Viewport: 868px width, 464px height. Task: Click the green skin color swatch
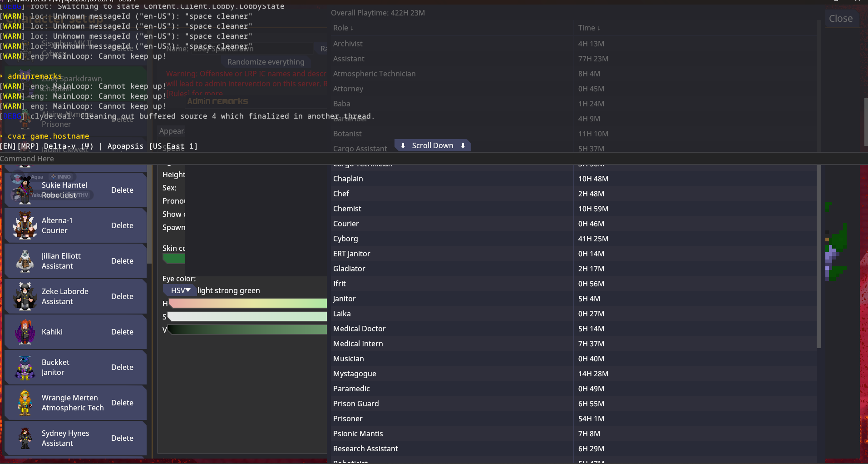[174, 259]
